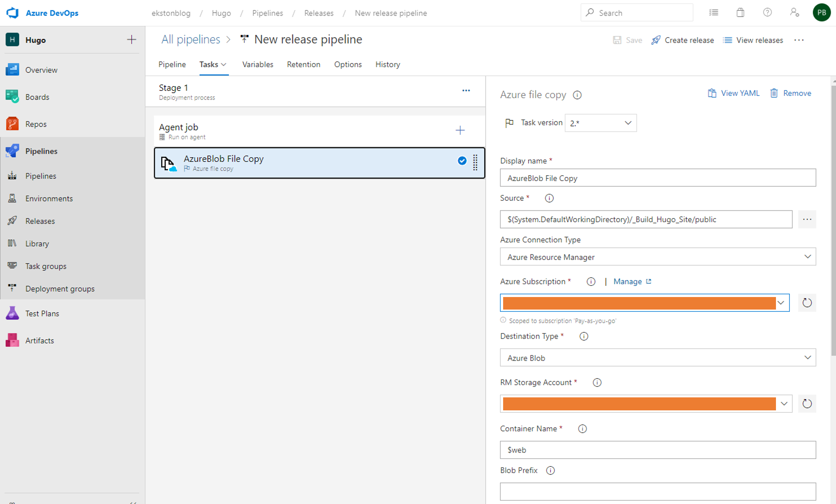
Task: Switch to the Variables tab
Action: pos(258,65)
